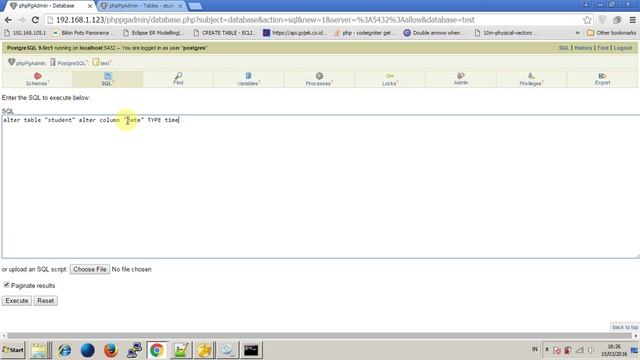Log out via Logout link
Screen dimensions: 640x360
pyautogui.click(x=623, y=48)
